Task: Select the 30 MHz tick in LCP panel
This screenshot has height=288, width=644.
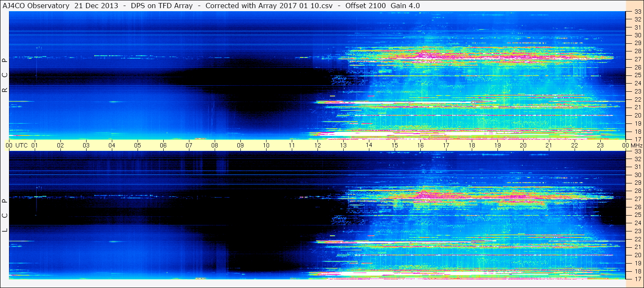Action: pyautogui.click(x=637, y=175)
